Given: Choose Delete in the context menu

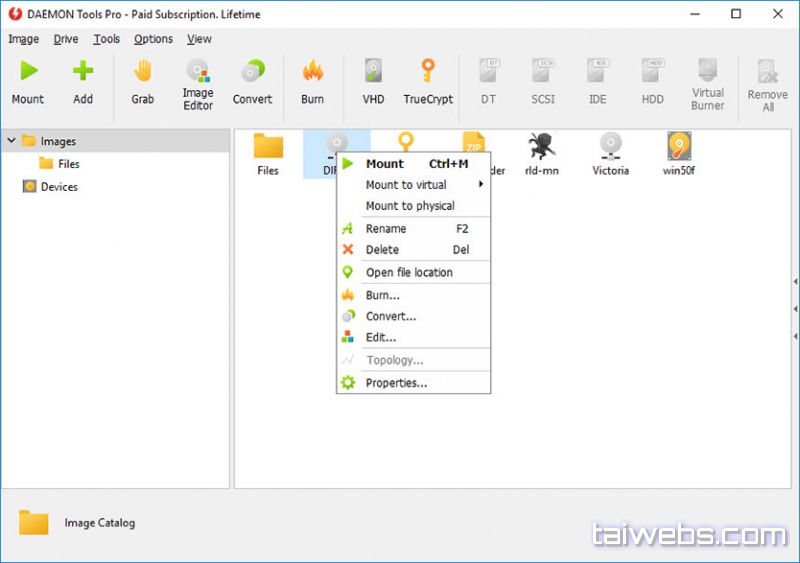Looking at the screenshot, I should pyautogui.click(x=382, y=250).
